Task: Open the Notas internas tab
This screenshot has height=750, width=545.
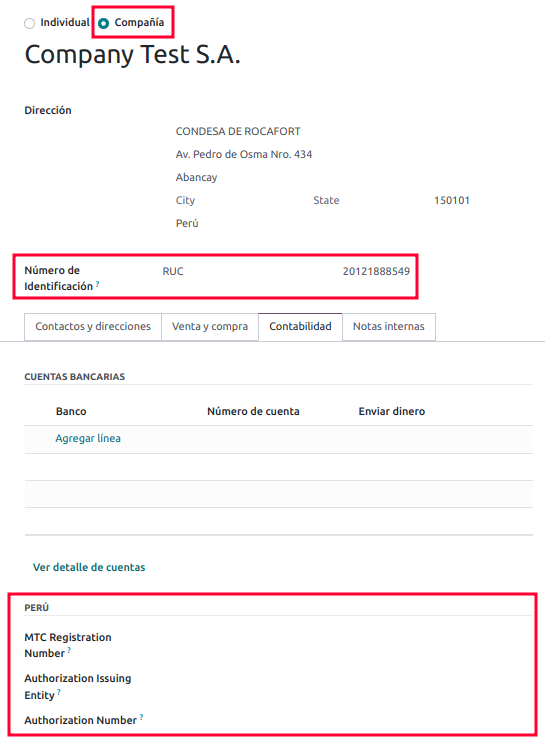Action: coord(389,326)
